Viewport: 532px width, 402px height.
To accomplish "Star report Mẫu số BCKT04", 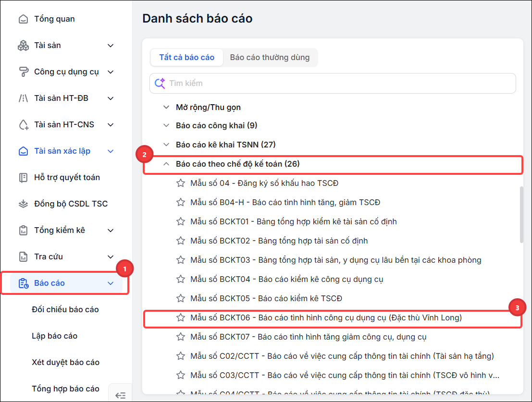I will pyautogui.click(x=181, y=280).
